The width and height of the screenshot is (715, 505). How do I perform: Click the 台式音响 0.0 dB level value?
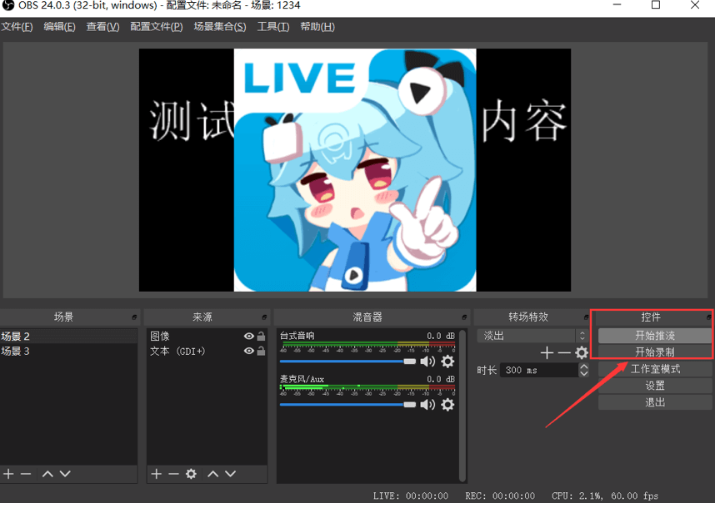tap(440, 336)
